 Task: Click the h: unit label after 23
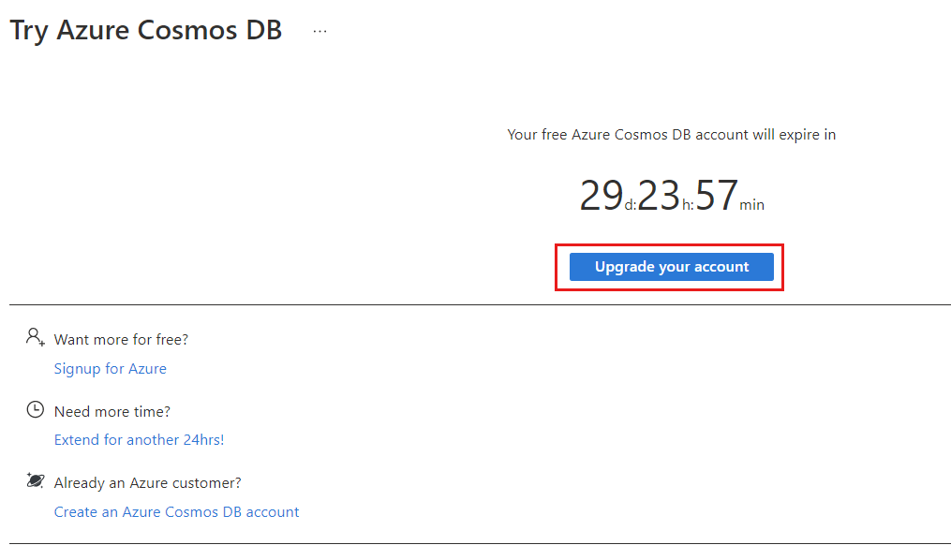(688, 205)
